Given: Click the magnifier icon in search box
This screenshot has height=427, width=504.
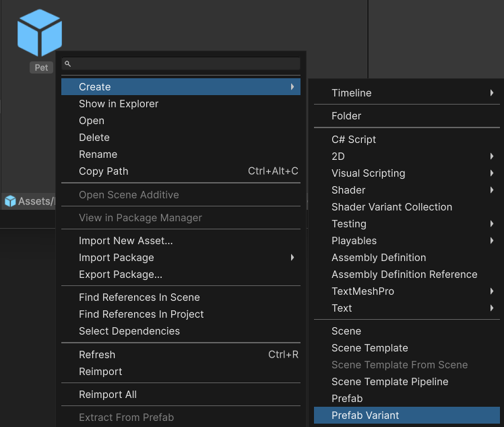Looking at the screenshot, I should [67, 63].
